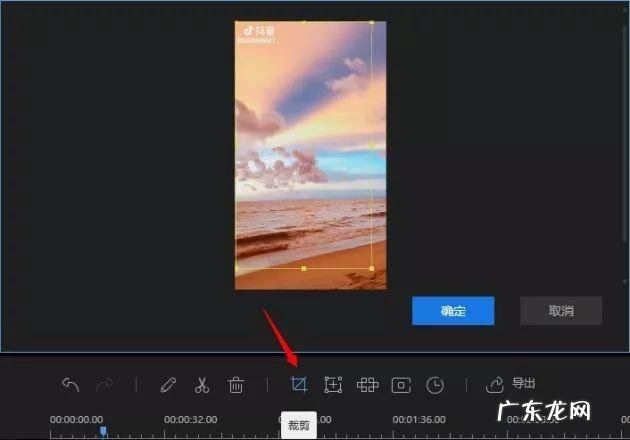Click the 导出 export button
Viewport: 630px width, 440px height.
point(511,384)
